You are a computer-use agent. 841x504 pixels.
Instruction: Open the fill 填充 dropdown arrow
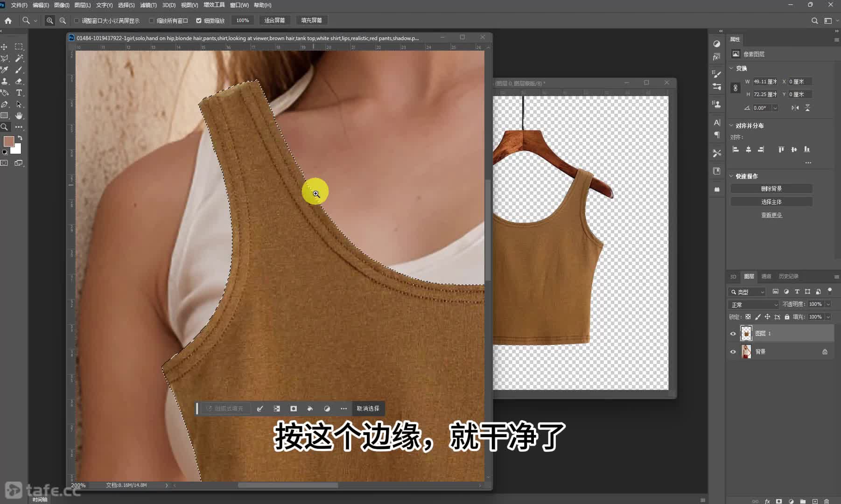tap(828, 317)
